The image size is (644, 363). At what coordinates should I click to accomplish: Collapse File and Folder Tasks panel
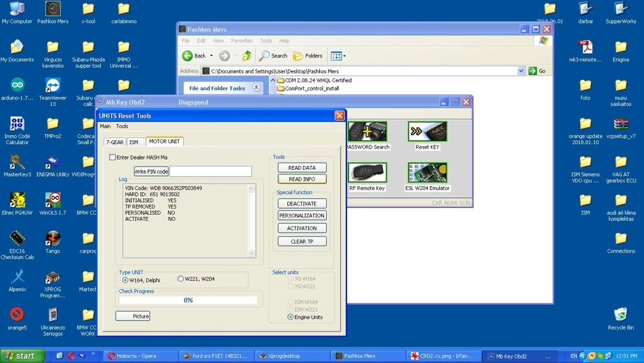(257, 87)
